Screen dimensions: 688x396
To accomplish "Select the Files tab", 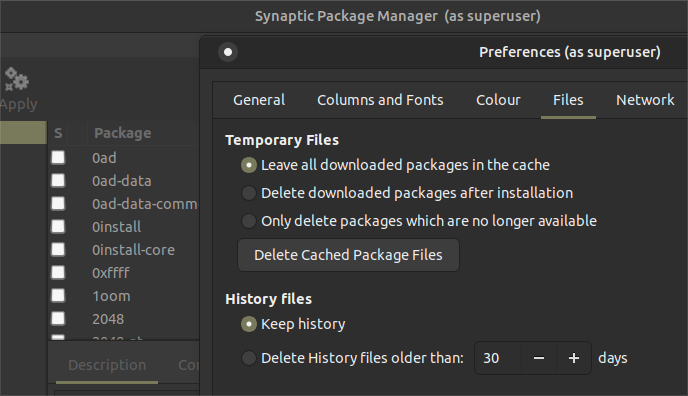I will [568, 100].
